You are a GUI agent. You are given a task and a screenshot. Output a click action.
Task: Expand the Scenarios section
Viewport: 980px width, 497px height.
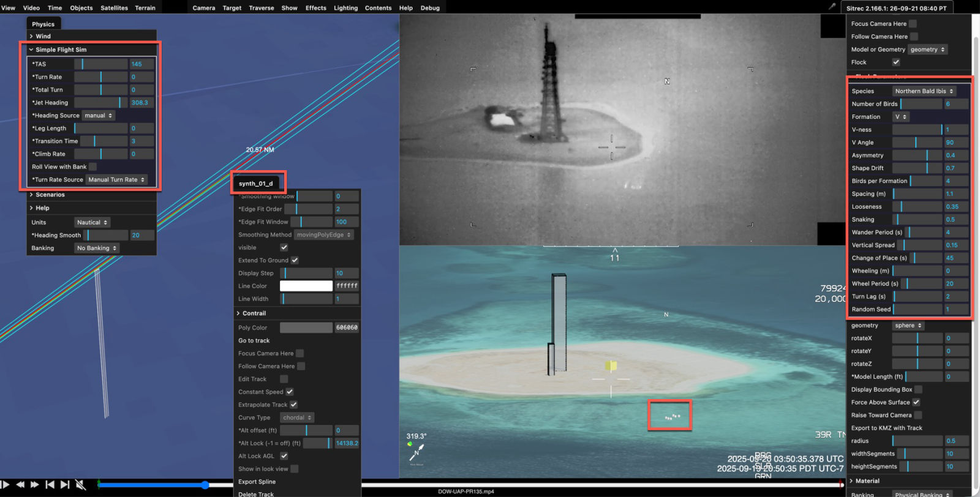(92, 195)
